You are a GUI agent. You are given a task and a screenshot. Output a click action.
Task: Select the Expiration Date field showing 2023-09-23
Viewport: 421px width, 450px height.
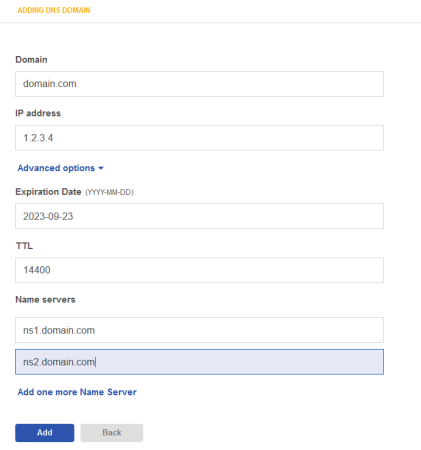tap(199, 216)
